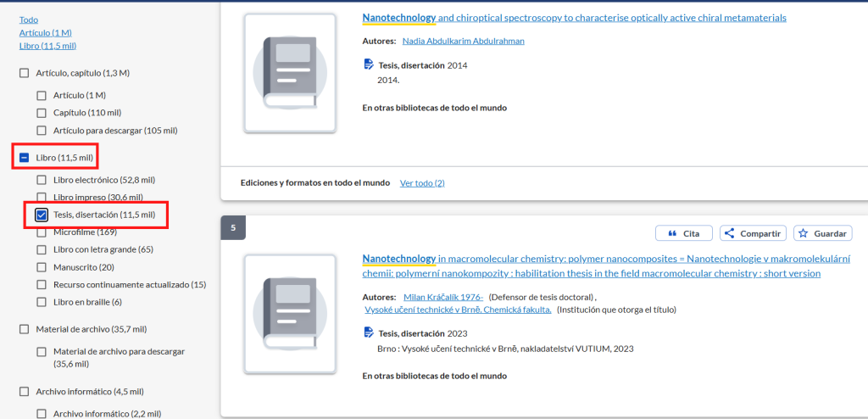
Task: Check the Artículo (1 M) checkbox
Action: [42, 95]
